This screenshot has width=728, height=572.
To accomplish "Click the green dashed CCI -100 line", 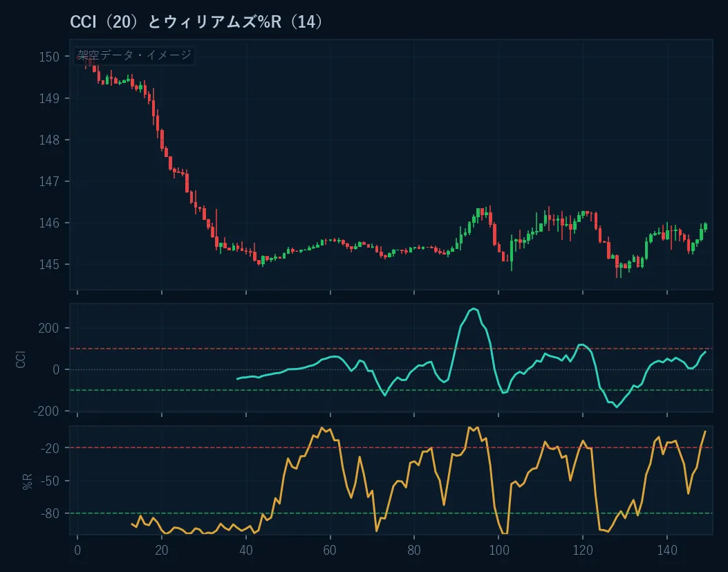I will (x=391, y=390).
